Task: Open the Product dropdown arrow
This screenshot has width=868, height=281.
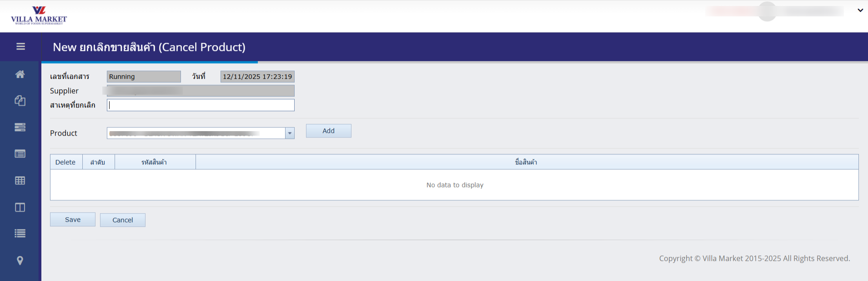Action: (x=290, y=133)
